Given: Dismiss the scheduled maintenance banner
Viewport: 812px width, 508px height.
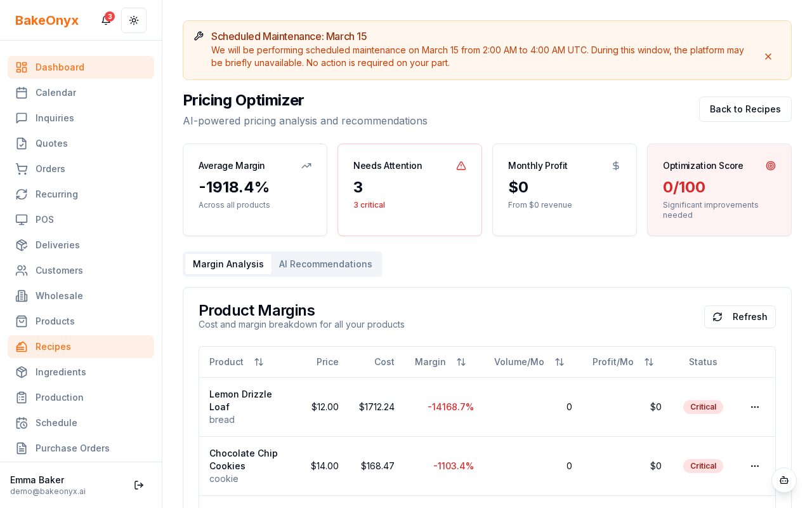Looking at the screenshot, I should tap(768, 57).
